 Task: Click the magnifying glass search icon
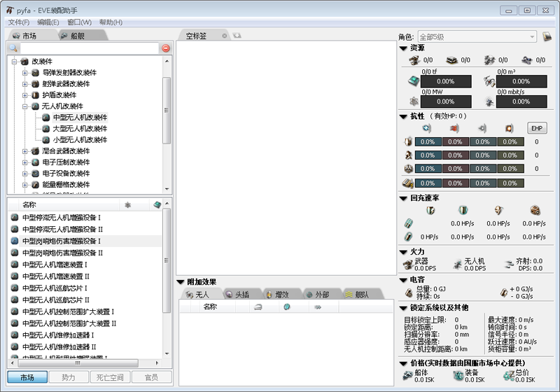[x=13, y=48]
